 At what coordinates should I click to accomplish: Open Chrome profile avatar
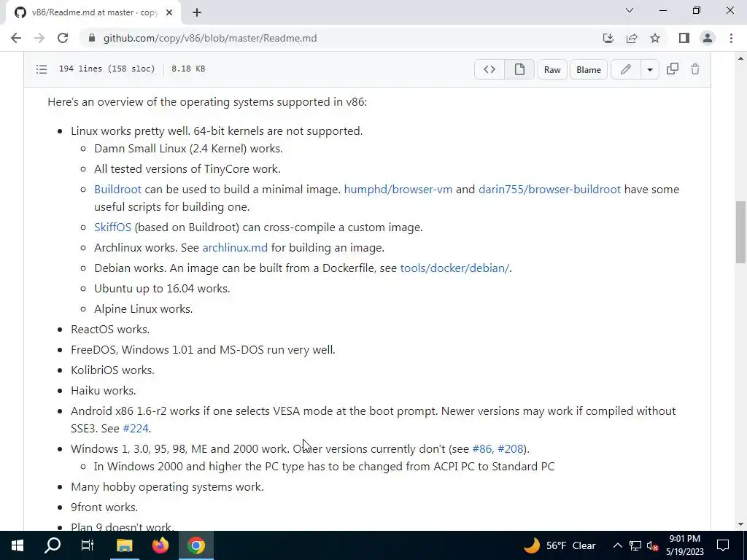708,38
